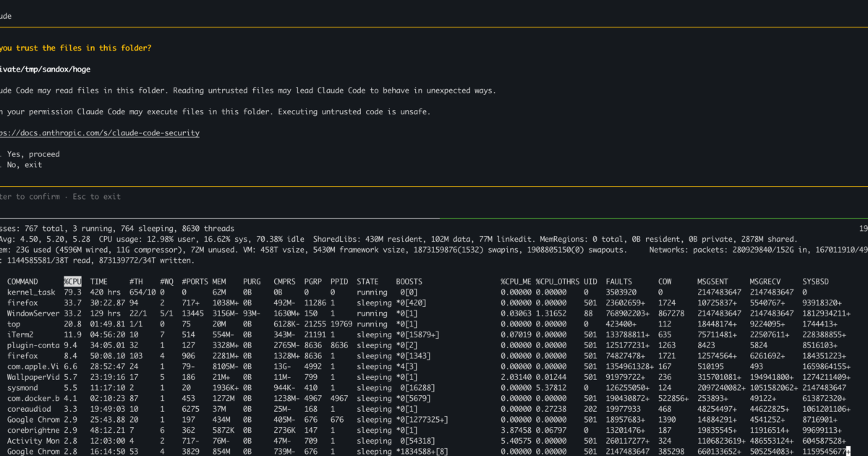Click the MEM column header
The image size is (868, 456).
(x=219, y=282)
